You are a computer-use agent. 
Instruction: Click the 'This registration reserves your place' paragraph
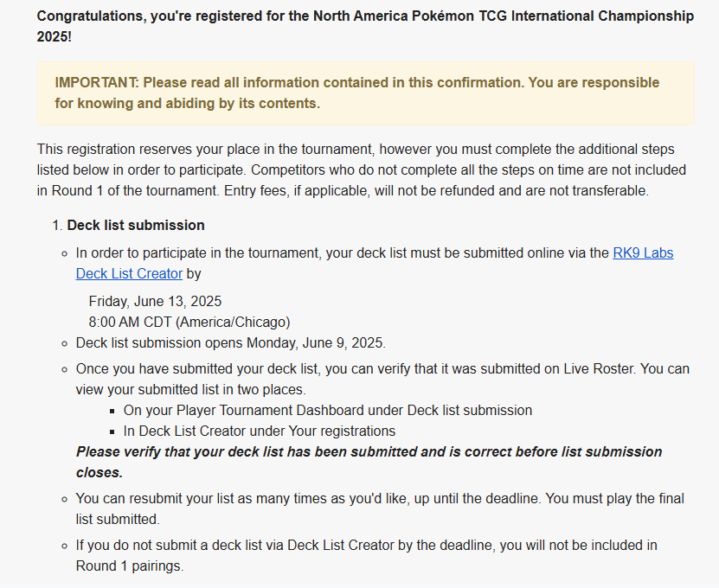(x=362, y=170)
